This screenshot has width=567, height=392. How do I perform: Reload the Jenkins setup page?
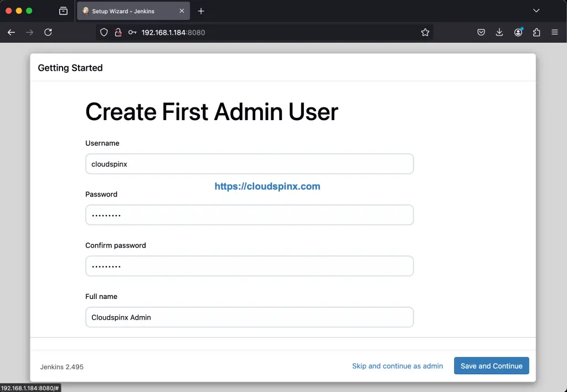(x=48, y=32)
